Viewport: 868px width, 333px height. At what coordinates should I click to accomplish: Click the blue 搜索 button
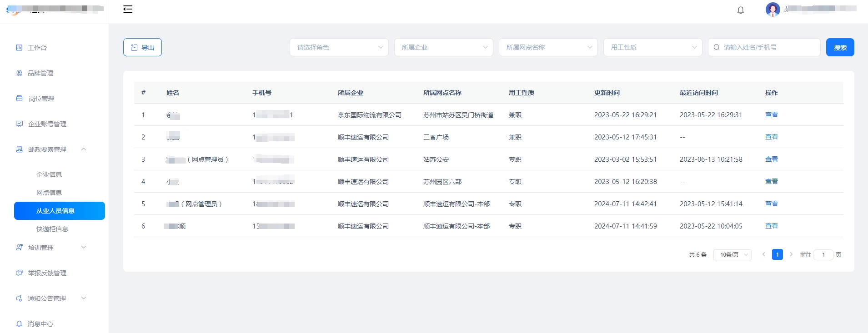point(840,47)
